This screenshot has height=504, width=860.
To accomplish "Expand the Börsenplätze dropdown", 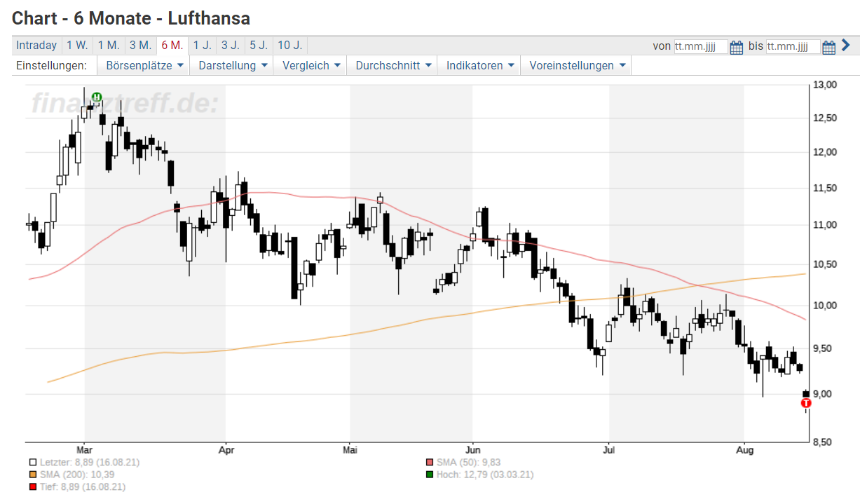I will click(144, 65).
